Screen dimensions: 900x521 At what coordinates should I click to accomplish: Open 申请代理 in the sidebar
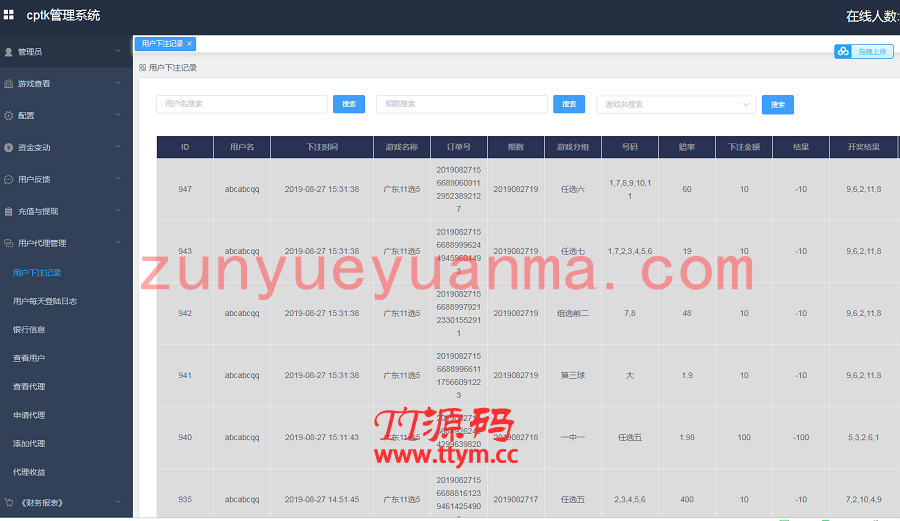pyautogui.click(x=29, y=415)
